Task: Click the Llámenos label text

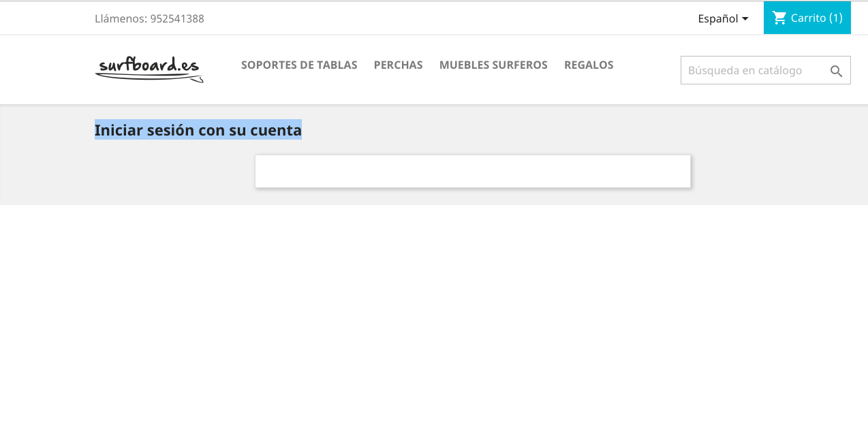Action: click(x=121, y=18)
